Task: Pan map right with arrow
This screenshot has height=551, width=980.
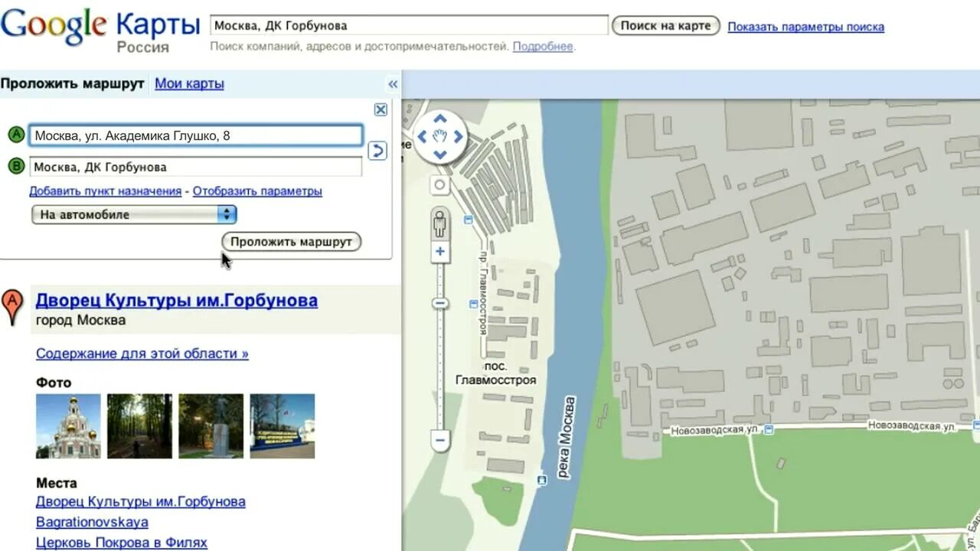Action: pos(458,137)
